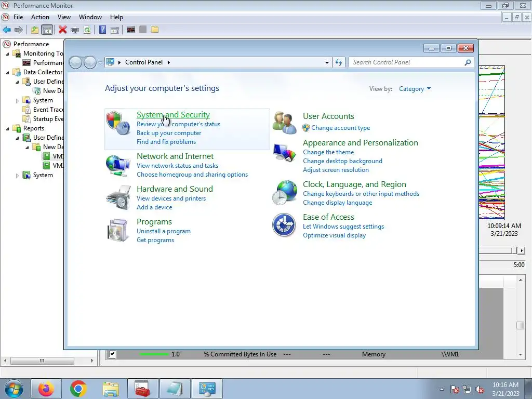Image resolution: width=532 pixels, height=399 pixels.
Task: Click Optimize visual display link
Action: pos(334,235)
